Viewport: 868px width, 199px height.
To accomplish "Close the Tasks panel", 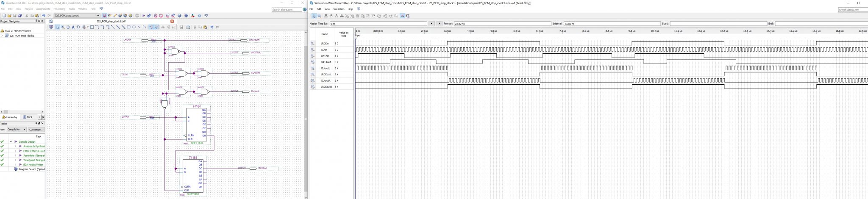I will tap(43, 124).
